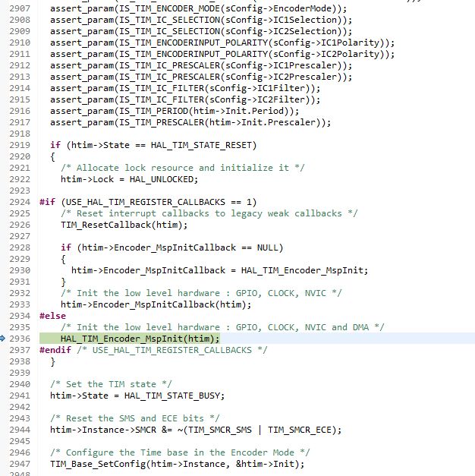Click the 'Allocate lock resource' comment

point(182,168)
